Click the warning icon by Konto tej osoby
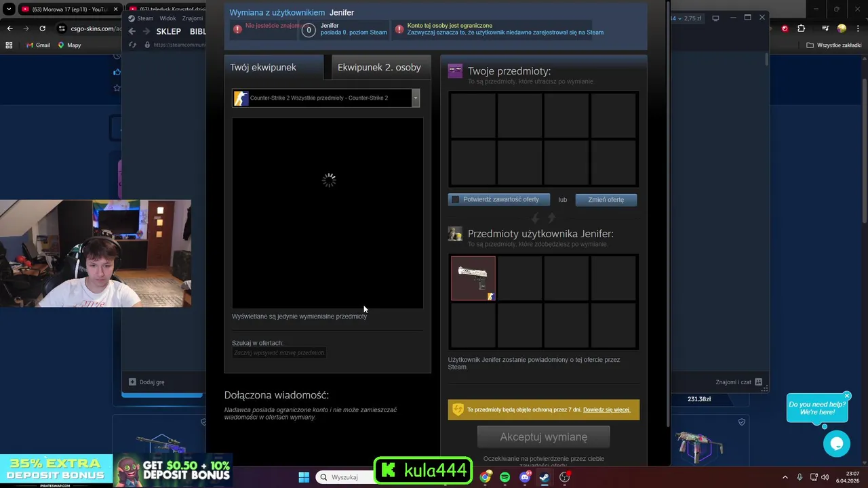Screen dimensions: 868x488 click(399, 29)
